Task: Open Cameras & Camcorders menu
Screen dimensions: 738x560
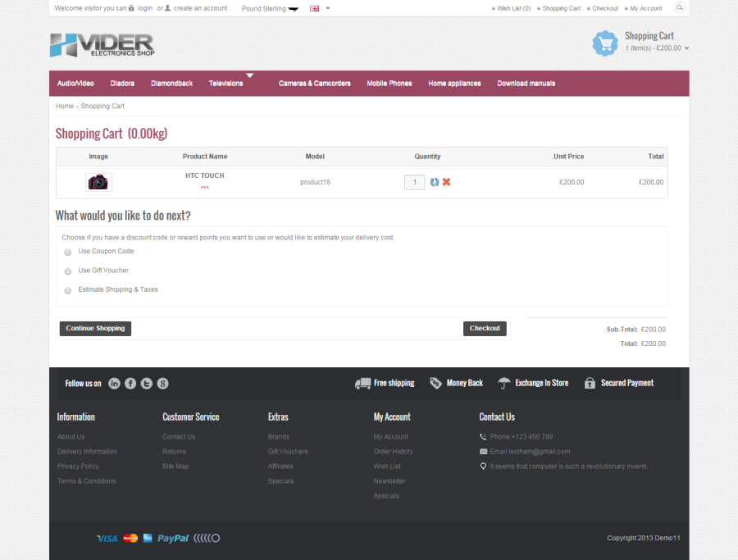Action: 314,84
